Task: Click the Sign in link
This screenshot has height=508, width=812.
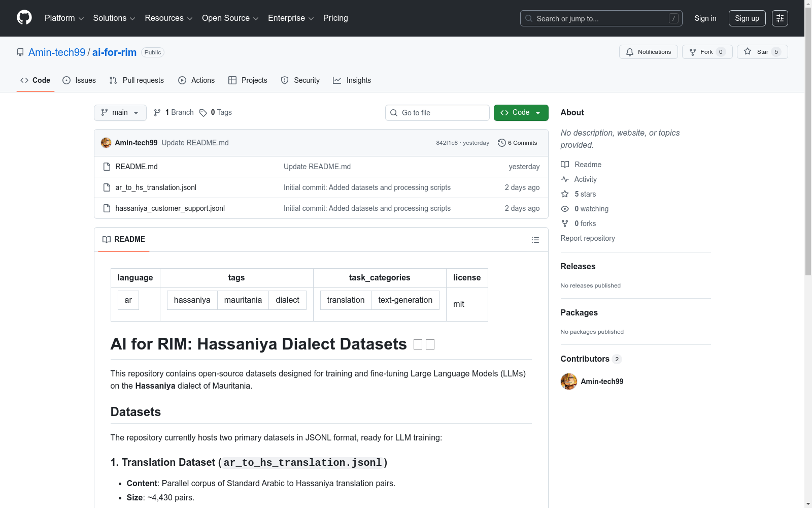Action: coord(705,18)
